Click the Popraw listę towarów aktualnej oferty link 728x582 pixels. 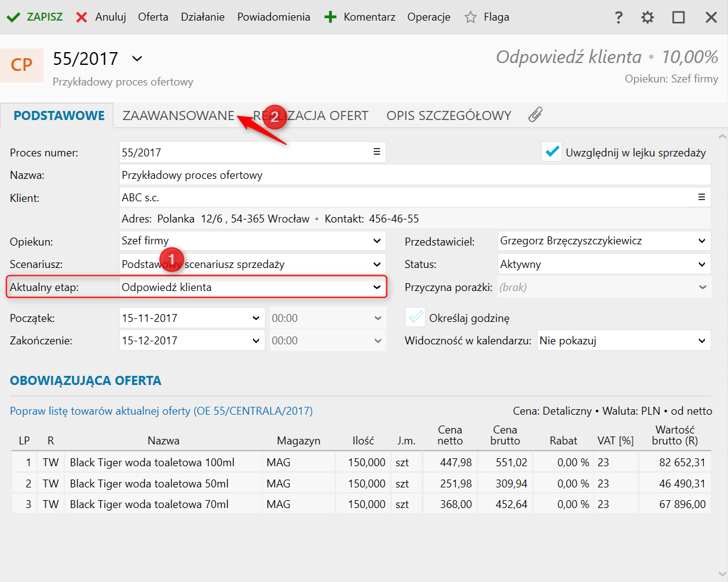click(x=161, y=411)
